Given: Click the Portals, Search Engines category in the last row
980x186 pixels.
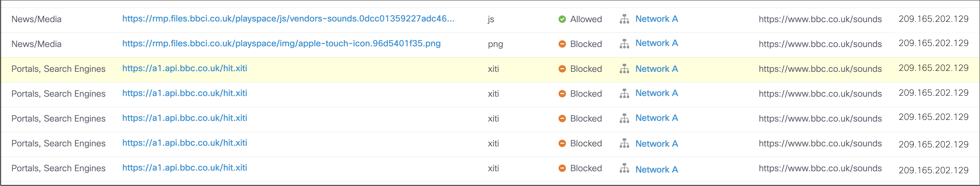Looking at the screenshot, I should (x=58, y=169).
